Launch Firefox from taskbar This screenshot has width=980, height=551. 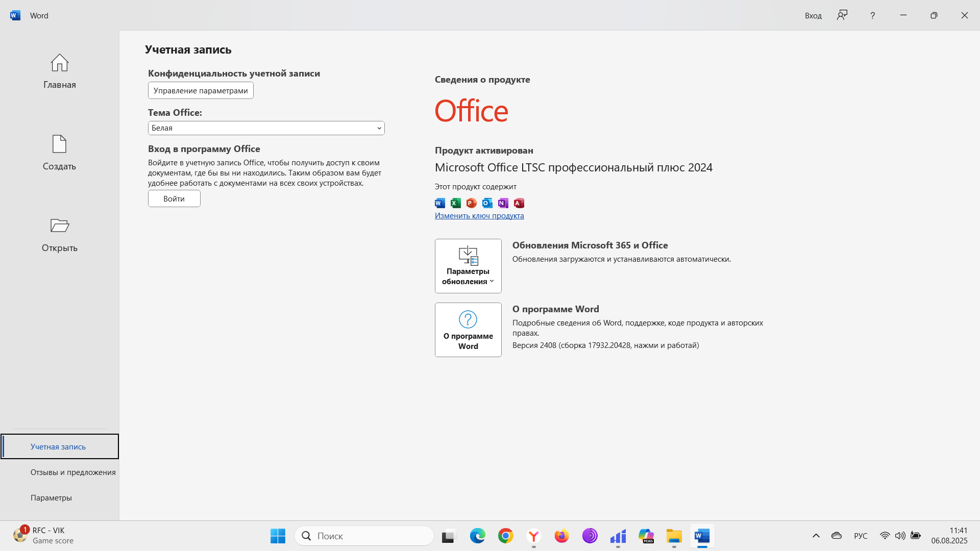[x=561, y=536]
